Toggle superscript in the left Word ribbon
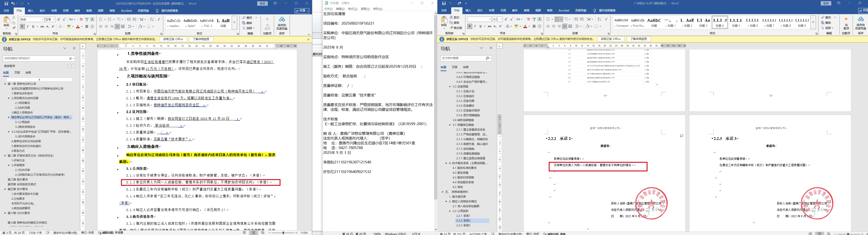Image resolution: width=868 pixels, height=235 pixels. click(53, 27)
